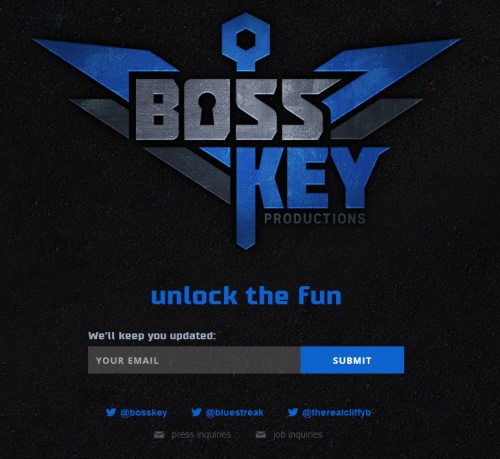
Task: Click the Twitter bird icon beside @bosskey
Action: coord(111,412)
